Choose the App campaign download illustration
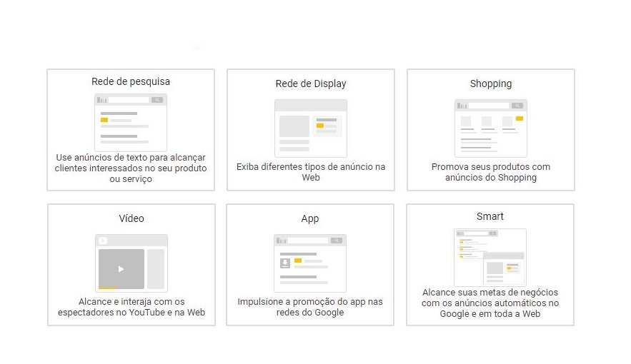 point(310,263)
